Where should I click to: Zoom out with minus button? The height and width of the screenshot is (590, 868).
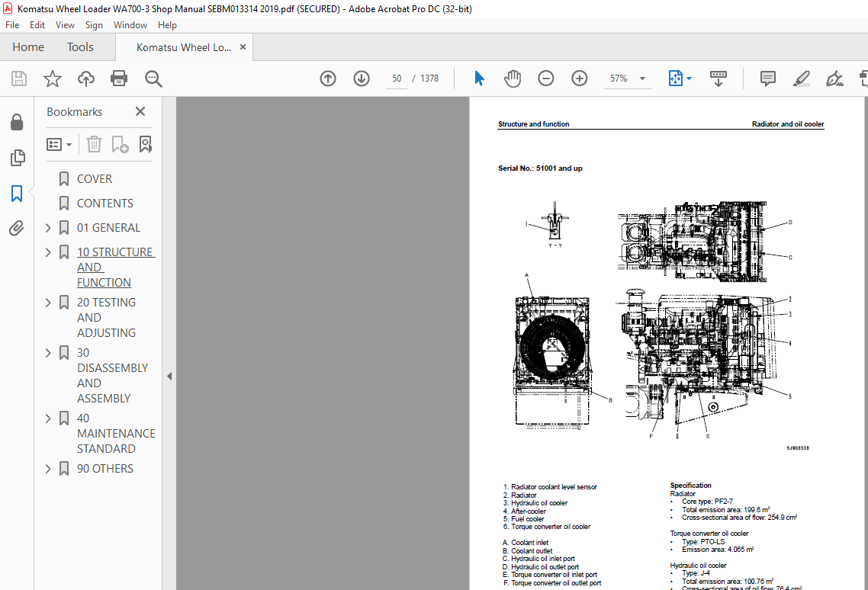coord(546,79)
